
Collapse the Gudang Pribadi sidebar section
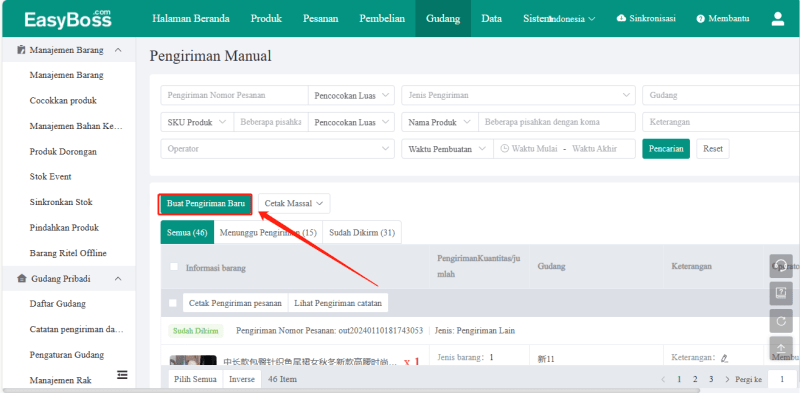(118, 279)
